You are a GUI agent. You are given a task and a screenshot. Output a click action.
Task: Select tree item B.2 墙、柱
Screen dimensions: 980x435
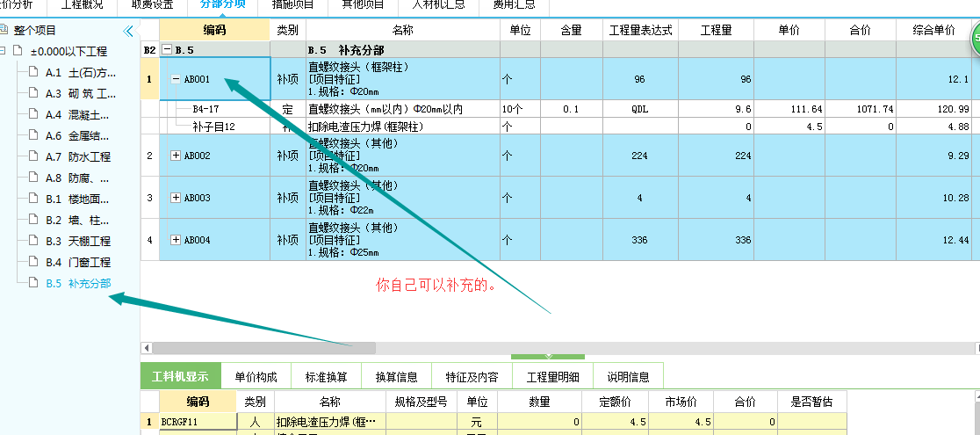click(77, 220)
